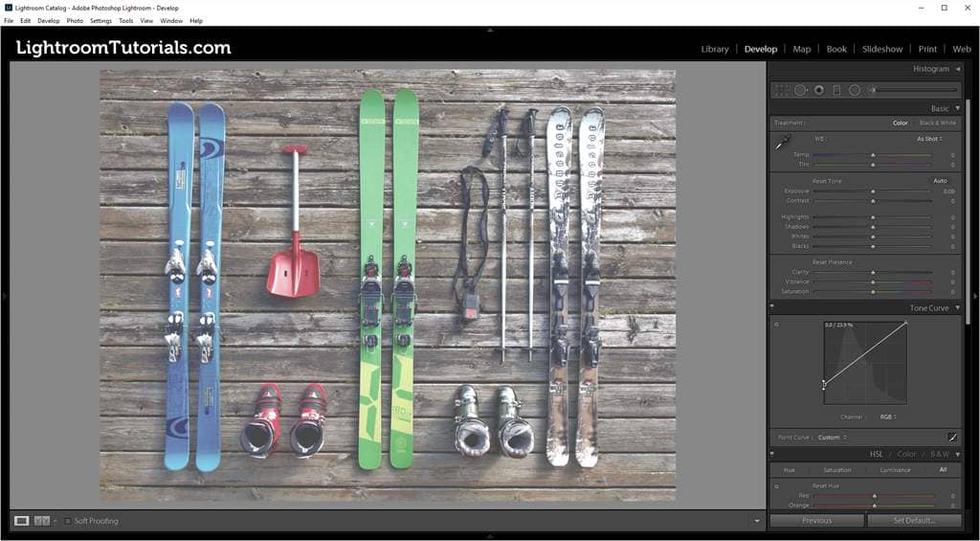The width and height of the screenshot is (980, 541).
Task: Select the Graduated Filter tool
Action: (836, 90)
